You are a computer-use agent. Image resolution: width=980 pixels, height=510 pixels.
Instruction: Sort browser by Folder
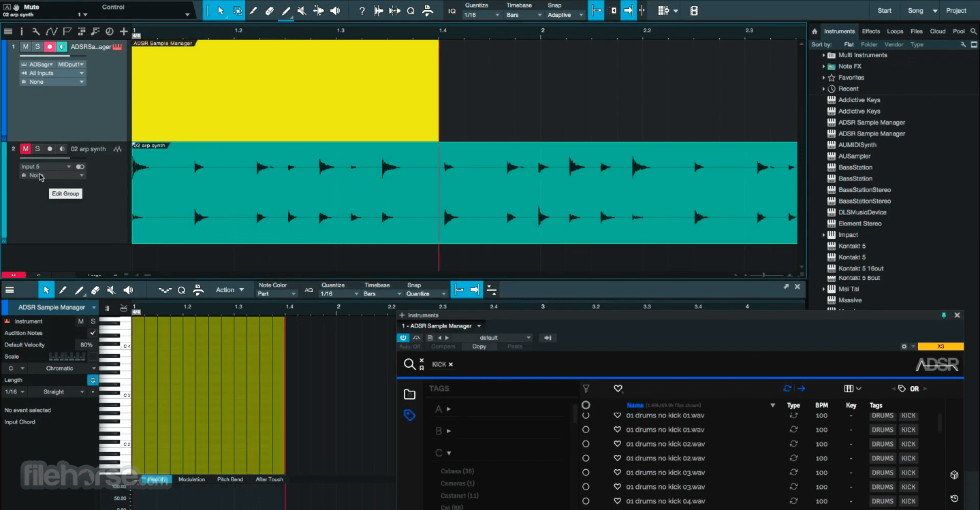[869, 45]
